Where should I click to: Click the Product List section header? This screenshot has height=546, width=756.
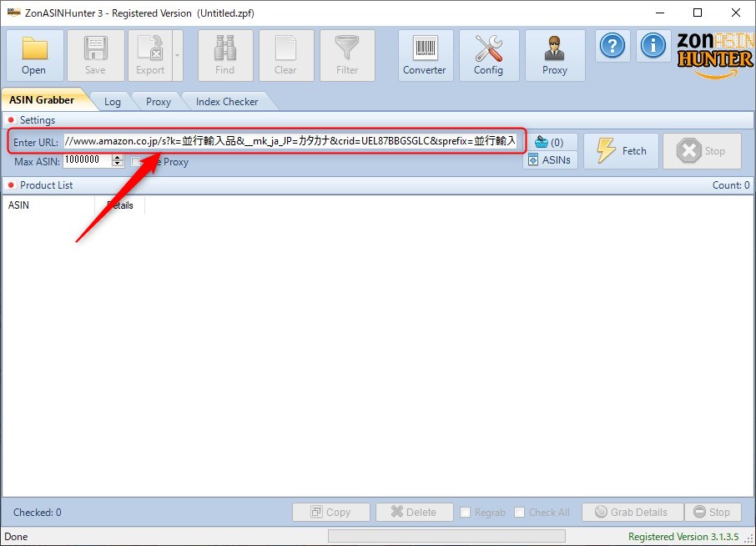378,185
